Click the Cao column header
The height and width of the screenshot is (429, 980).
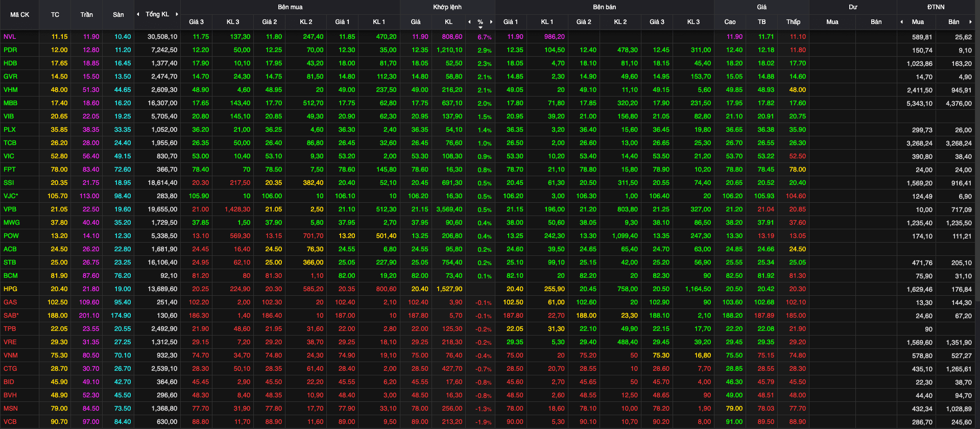730,22
